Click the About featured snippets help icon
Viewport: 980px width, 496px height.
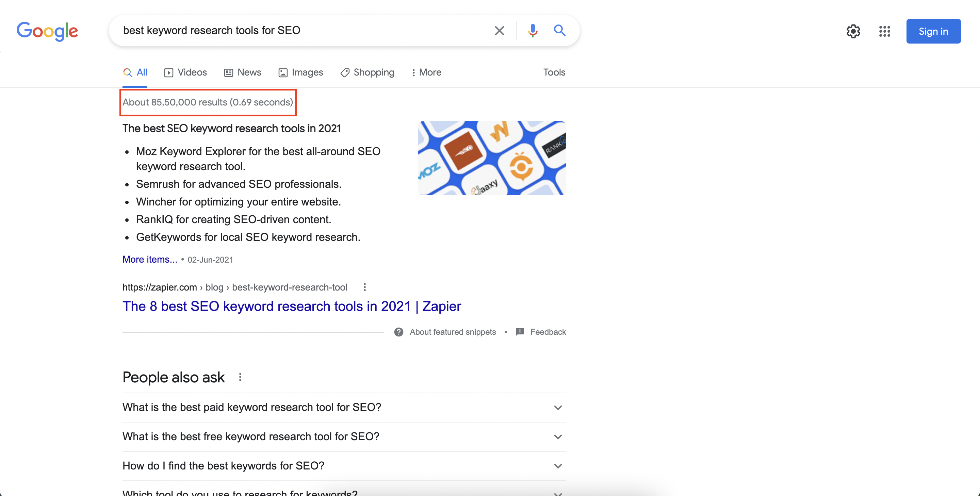(398, 332)
